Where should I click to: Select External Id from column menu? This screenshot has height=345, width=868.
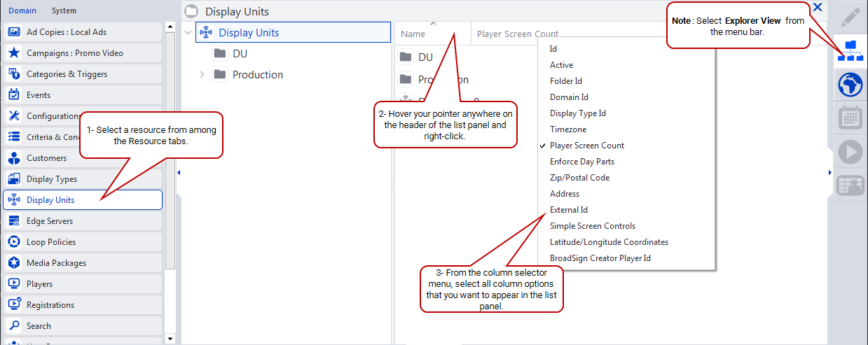(568, 210)
